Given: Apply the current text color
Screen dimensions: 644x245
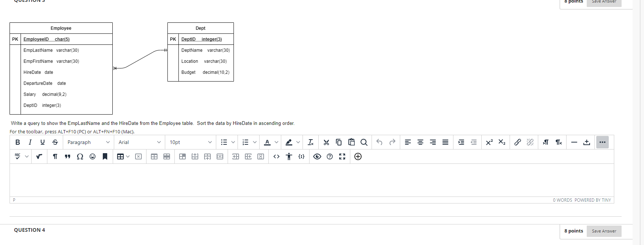Looking at the screenshot, I should pos(267,142).
